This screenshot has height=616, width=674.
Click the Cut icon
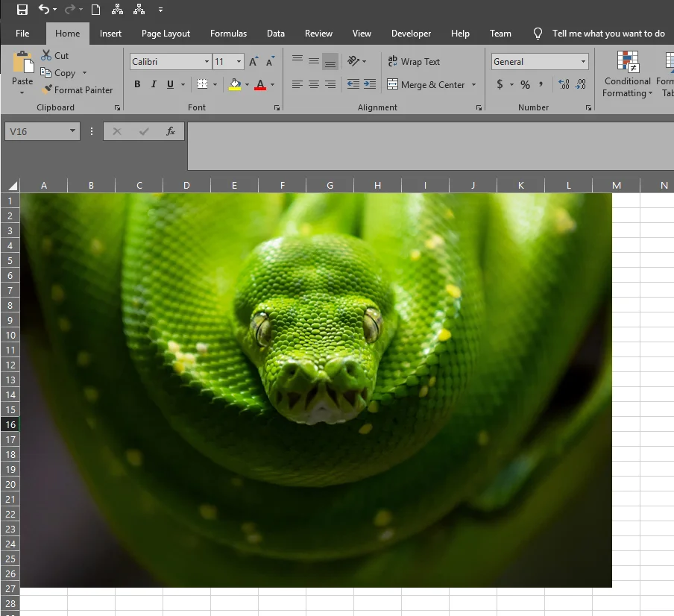(x=45, y=55)
